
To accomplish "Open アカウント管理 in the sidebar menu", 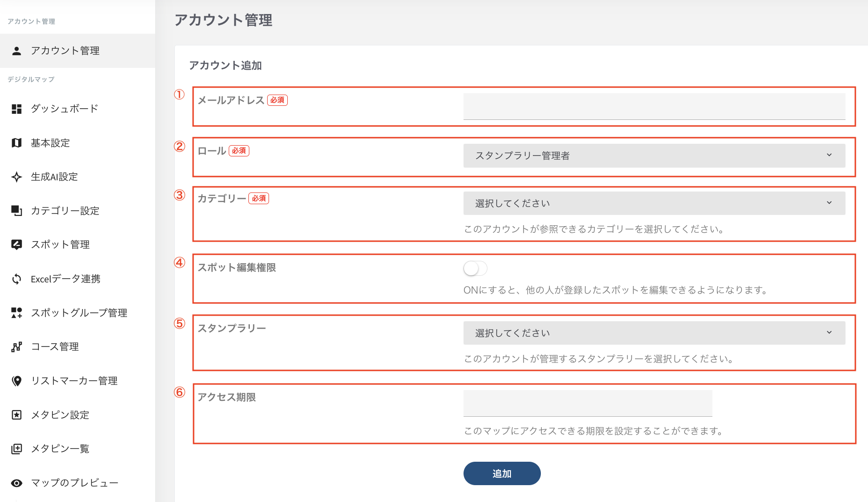I will (x=65, y=51).
